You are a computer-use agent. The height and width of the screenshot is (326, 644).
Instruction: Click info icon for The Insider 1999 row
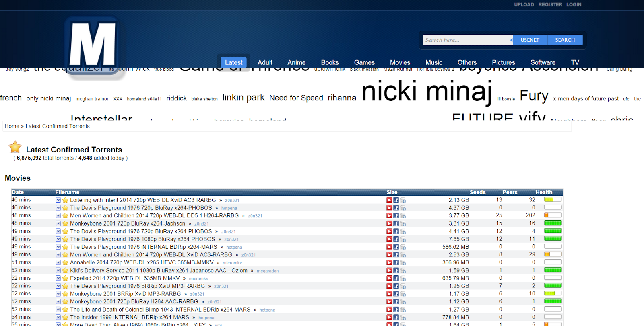pos(403,317)
